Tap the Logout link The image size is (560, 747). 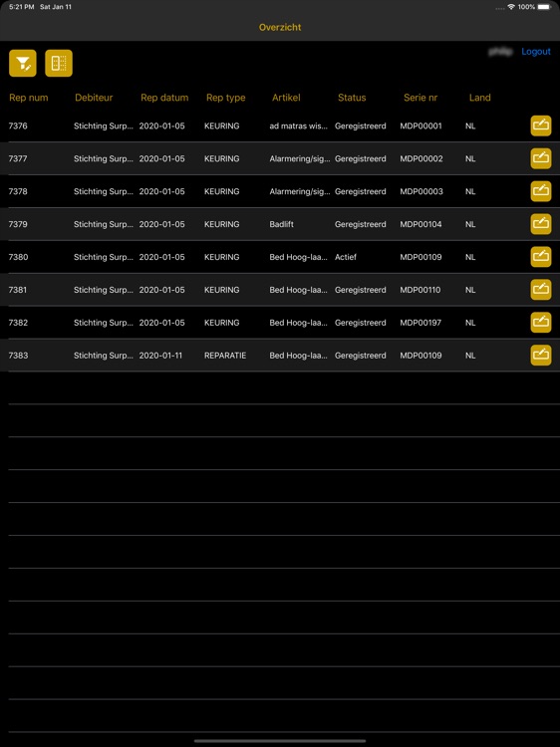(x=536, y=52)
